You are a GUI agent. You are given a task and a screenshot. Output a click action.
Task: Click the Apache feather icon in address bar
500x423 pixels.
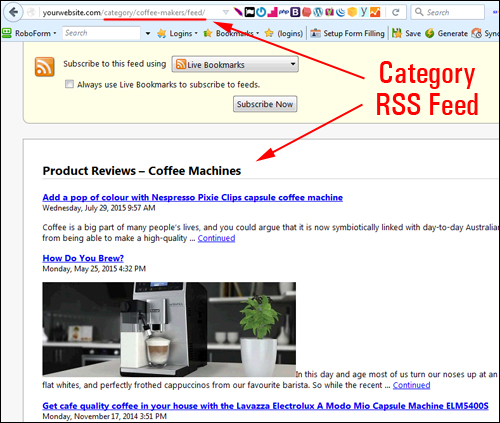tap(238, 12)
